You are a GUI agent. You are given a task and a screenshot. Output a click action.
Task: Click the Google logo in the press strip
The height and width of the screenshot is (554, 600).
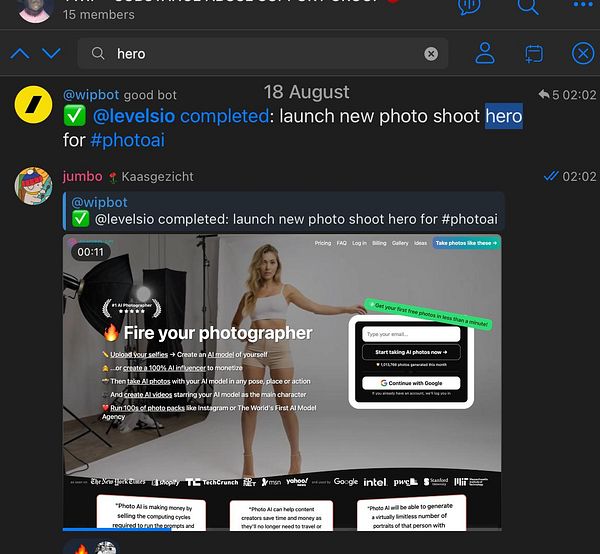coord(346,482)
